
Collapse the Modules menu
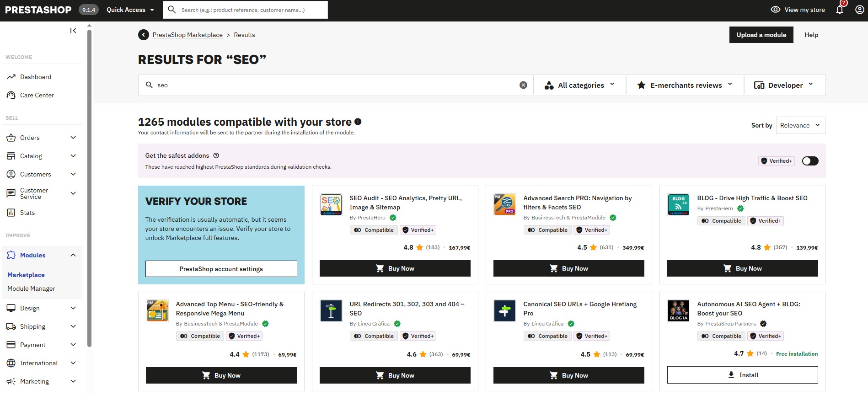73,255
